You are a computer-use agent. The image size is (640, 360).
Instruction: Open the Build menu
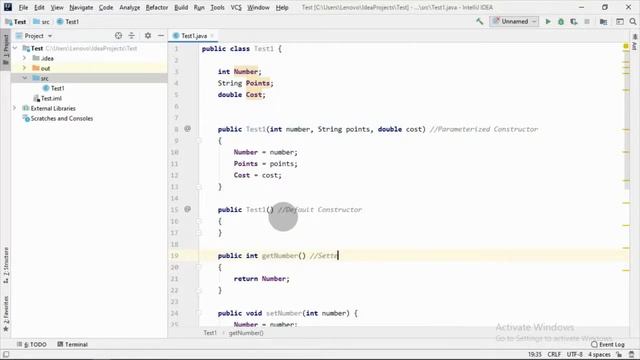click(181, 7)
